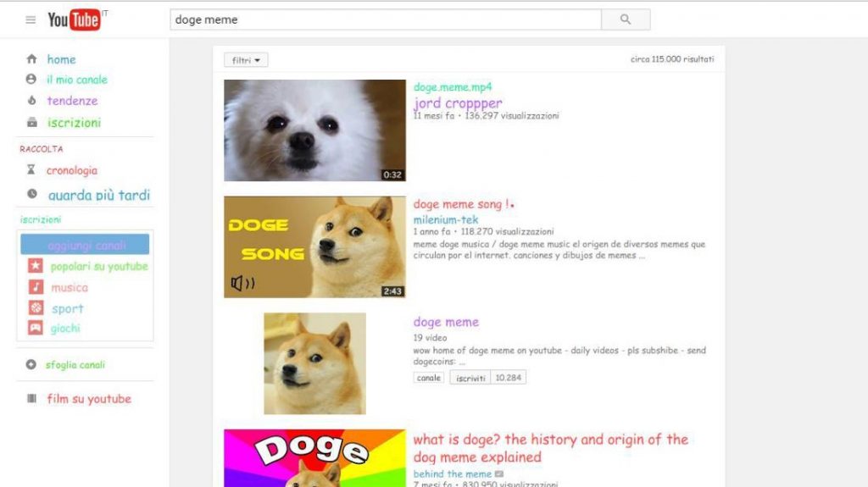The width and height of the screenshot is (868, 487).
Task: Click the iscriviti subscribe button
Action: click(x=470, y=378)
